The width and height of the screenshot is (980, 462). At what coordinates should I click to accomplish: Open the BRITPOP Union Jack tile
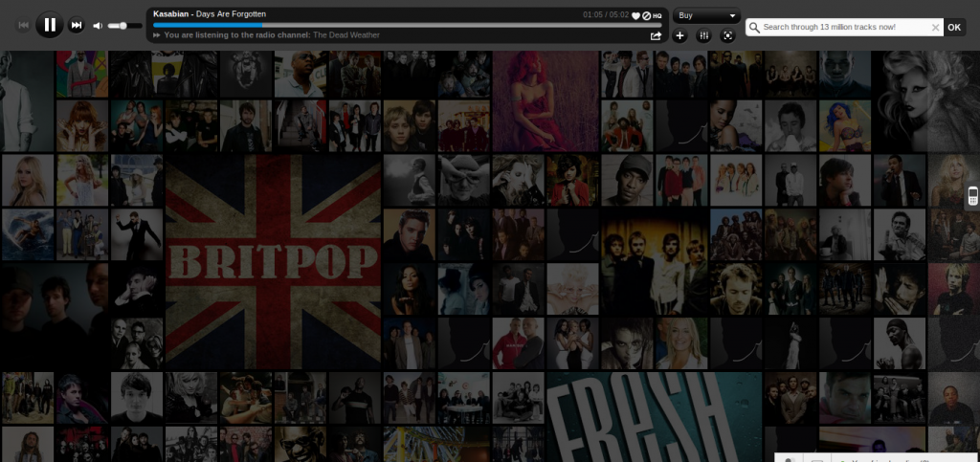pyautogui.click(x=273, y=261)
